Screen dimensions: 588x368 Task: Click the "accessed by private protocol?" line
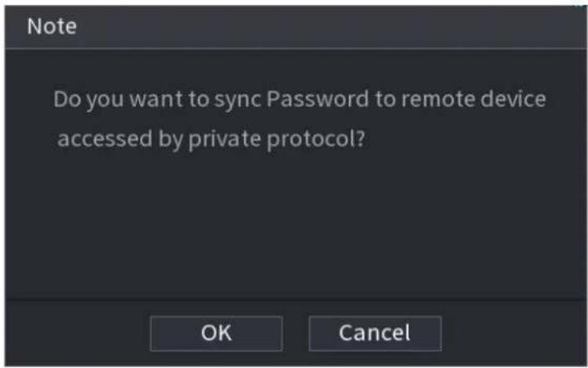click(211, 139)
